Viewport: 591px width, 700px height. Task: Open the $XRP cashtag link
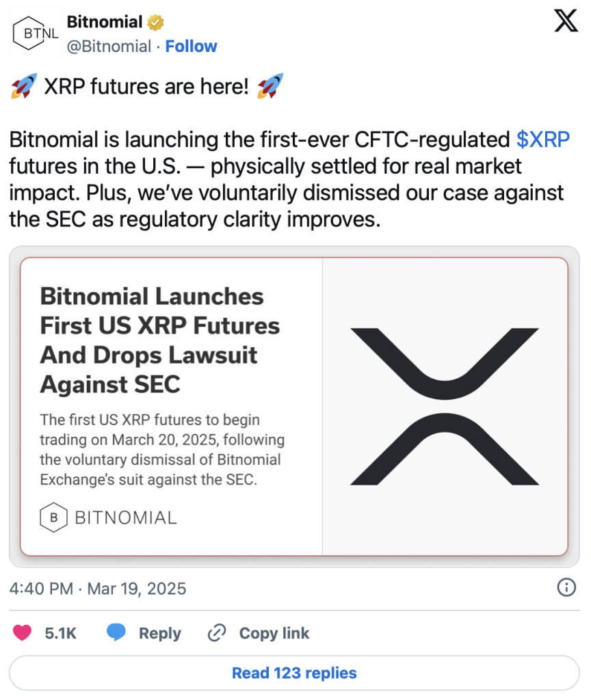[x=542, y=139]
